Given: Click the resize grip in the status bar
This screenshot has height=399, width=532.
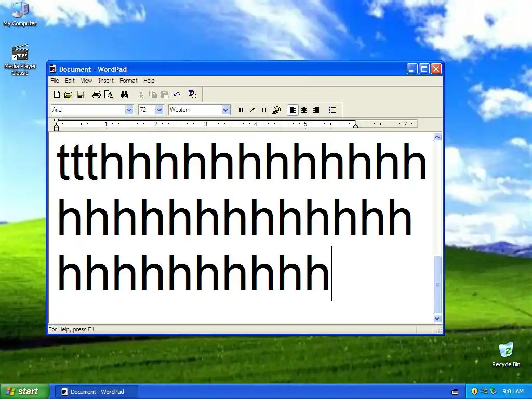Looking at the screenshot, I should [438, 330].
